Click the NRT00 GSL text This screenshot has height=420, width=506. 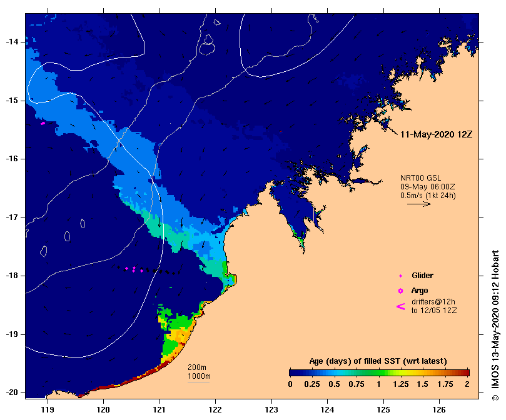coord(420,178)
